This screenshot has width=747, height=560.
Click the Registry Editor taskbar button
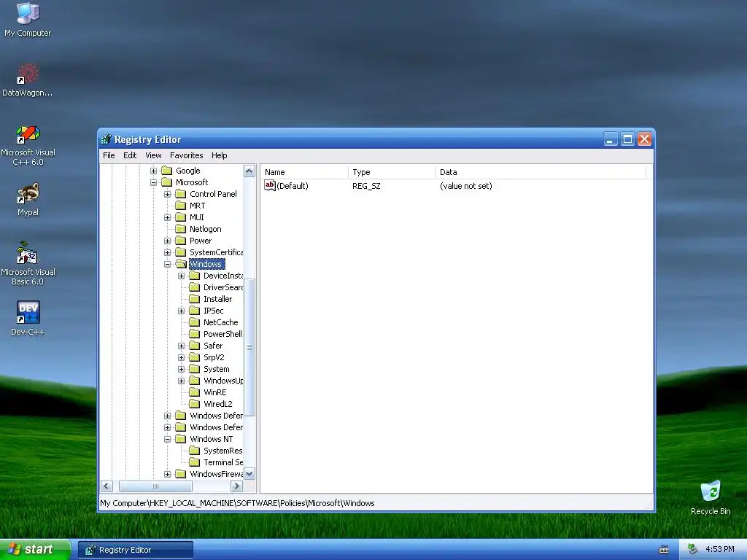136,550
